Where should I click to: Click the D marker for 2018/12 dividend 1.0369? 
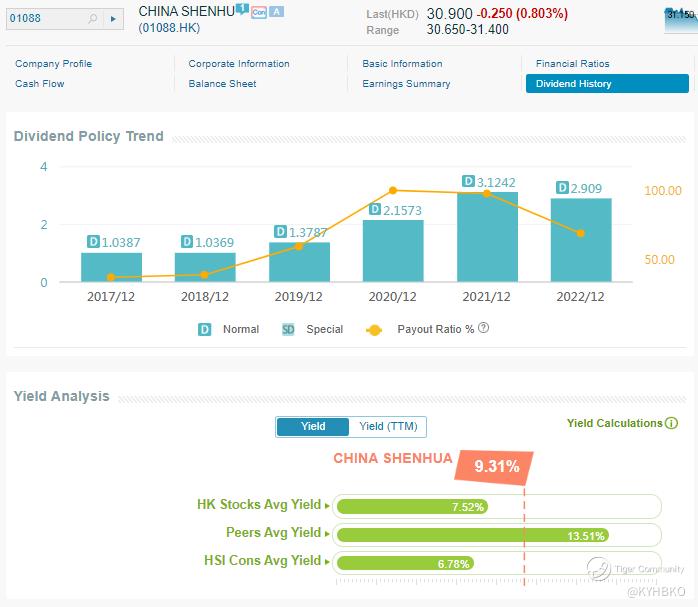pyautogui.click(x=187, y=242)
